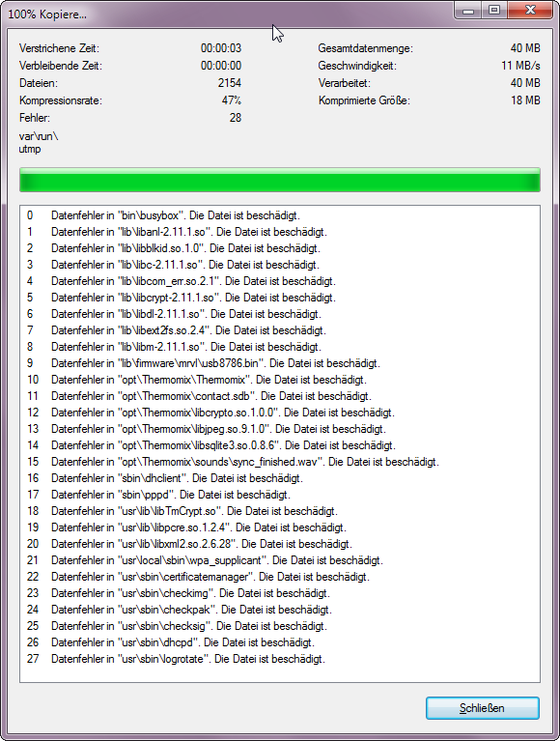Close the window with the red X

tap(530, 11)
